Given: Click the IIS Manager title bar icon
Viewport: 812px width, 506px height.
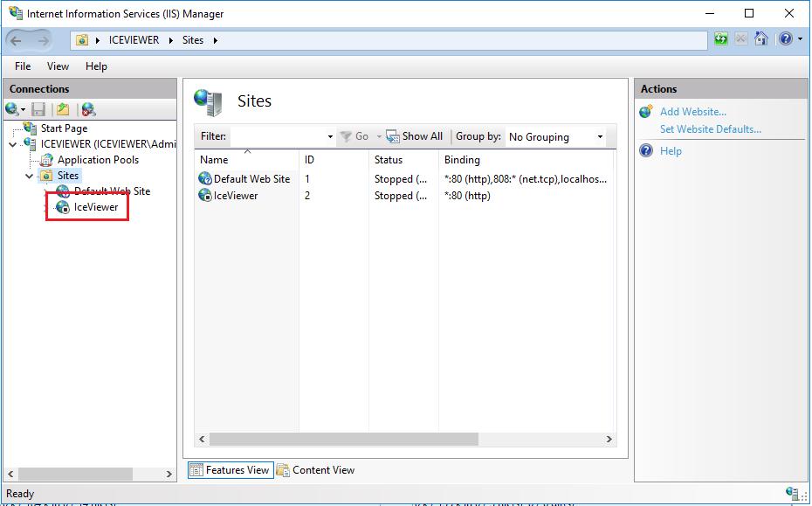Looking at the screenshot, I should click(16, 13).
